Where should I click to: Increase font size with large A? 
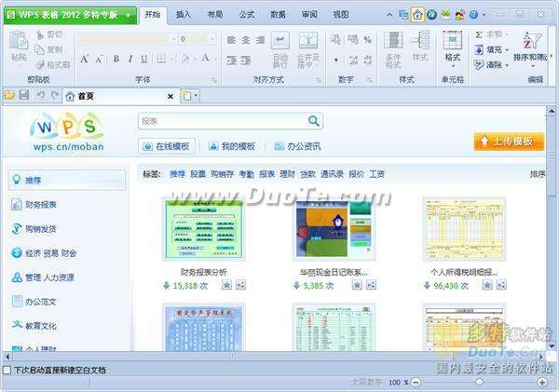85,59
